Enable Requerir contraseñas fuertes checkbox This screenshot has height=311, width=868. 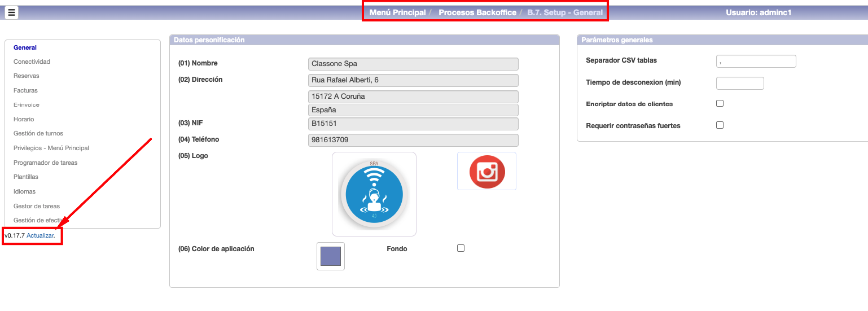[720, 125]
